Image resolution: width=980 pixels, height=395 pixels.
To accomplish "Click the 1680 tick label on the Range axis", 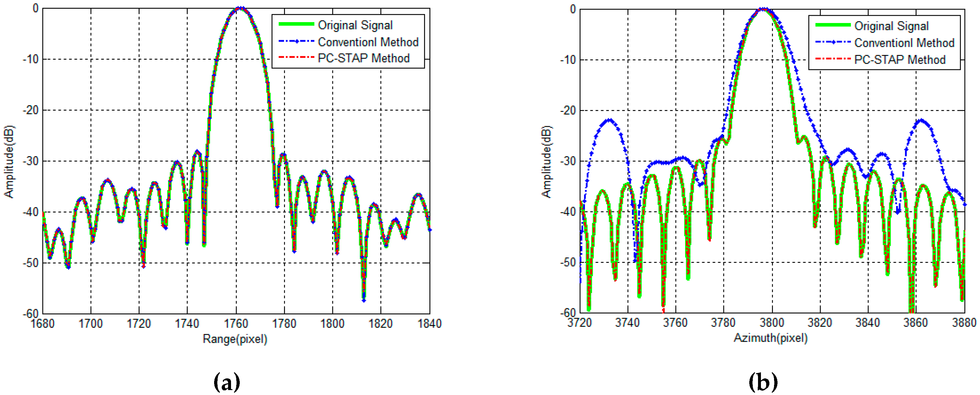I will pos(43,323).
